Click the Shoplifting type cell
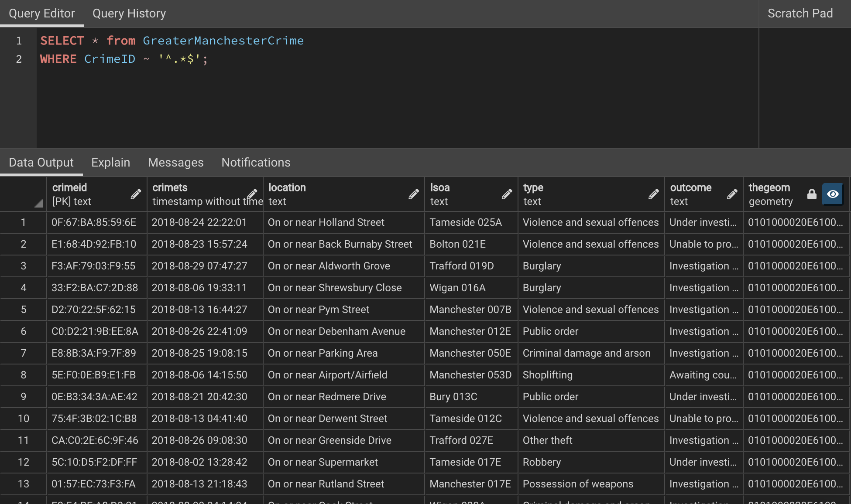 [x=548, y=375]
